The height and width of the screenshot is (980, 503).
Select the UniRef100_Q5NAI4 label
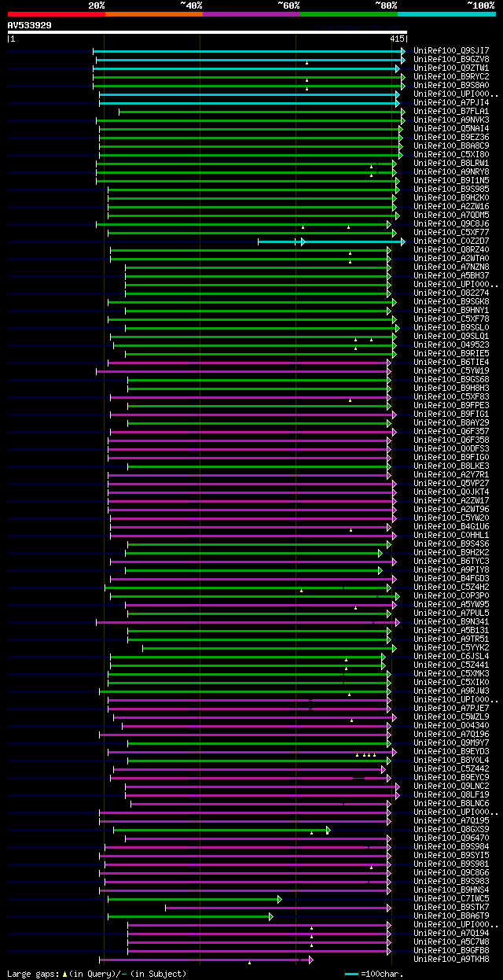point(451,128)
